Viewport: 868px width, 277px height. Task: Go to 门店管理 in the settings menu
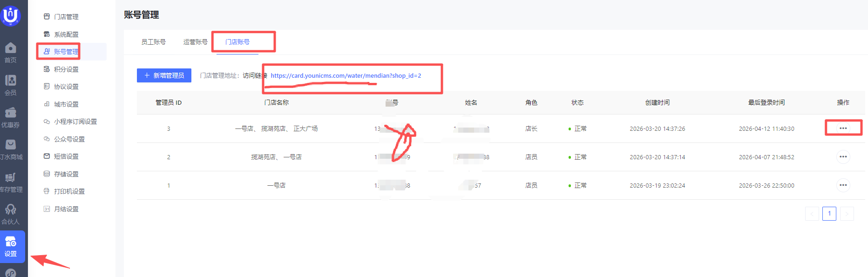coord(66,17)
